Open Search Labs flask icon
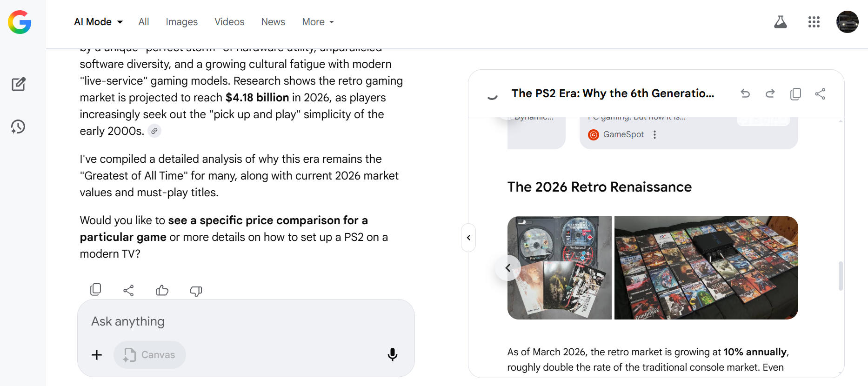Viewport: 868px width, 386px height. pos(780,22)
